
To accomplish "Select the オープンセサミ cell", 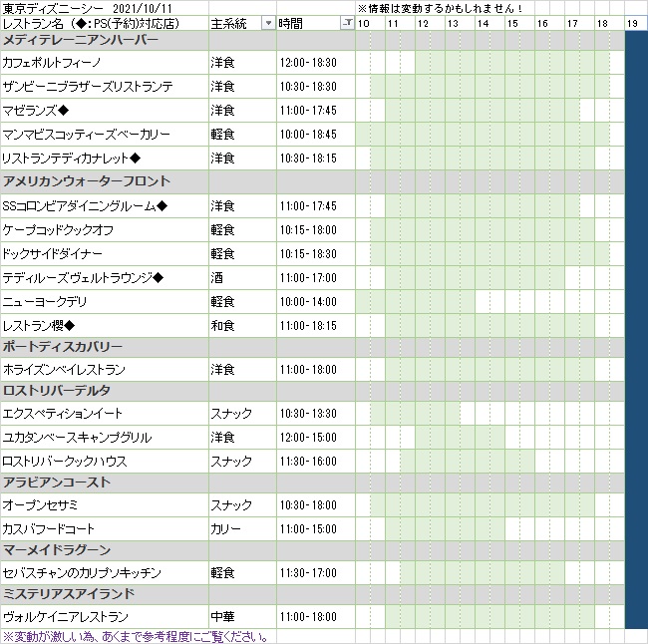I will tap(105, 505).
